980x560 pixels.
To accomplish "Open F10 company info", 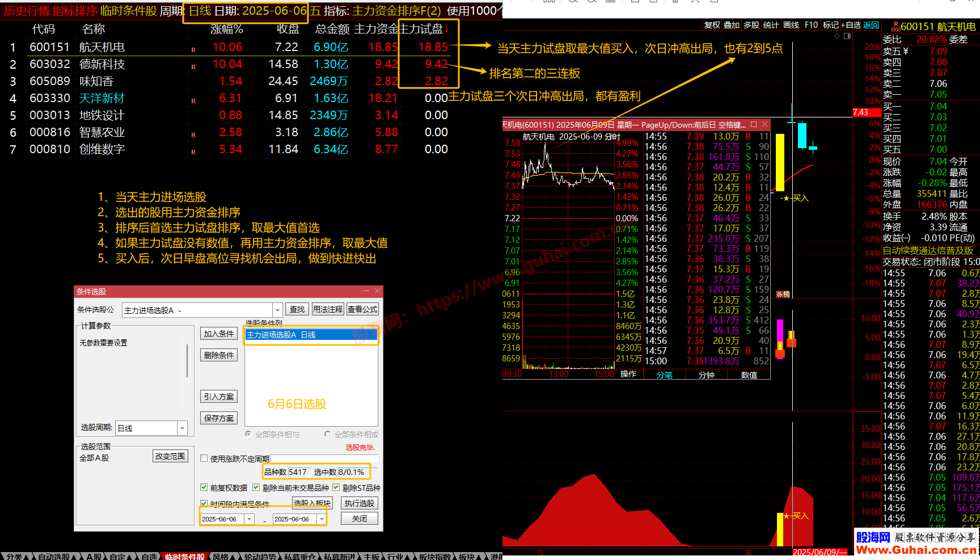I will 811,25.
